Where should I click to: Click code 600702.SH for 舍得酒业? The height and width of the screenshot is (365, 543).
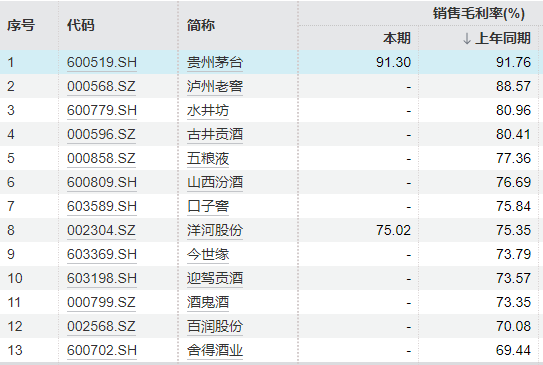pyautogui.click(x=102, y=350)
